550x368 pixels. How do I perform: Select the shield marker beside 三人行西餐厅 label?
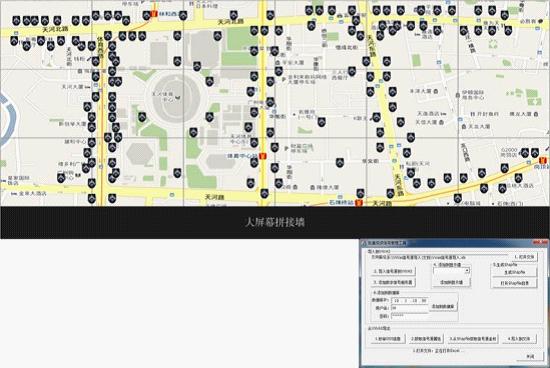click(352, 71)
